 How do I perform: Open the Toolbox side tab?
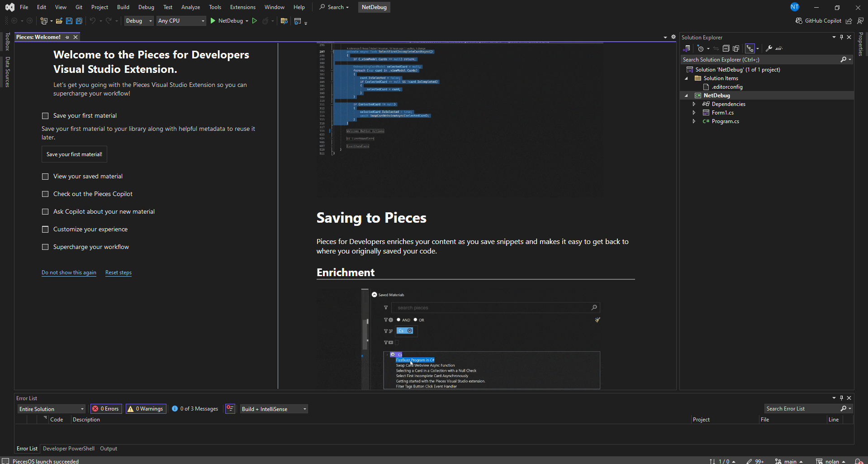(7, 42)
